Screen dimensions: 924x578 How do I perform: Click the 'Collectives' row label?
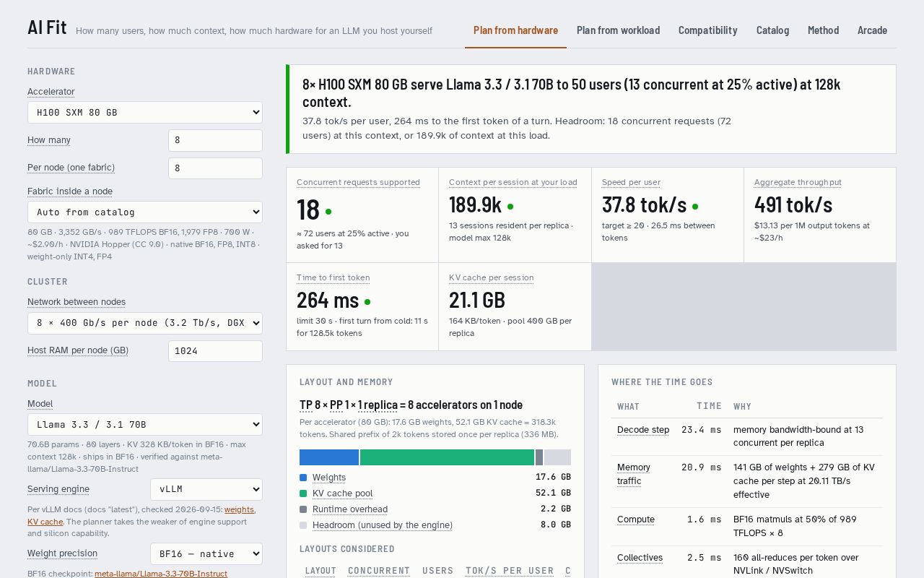[x=640, y=558]
